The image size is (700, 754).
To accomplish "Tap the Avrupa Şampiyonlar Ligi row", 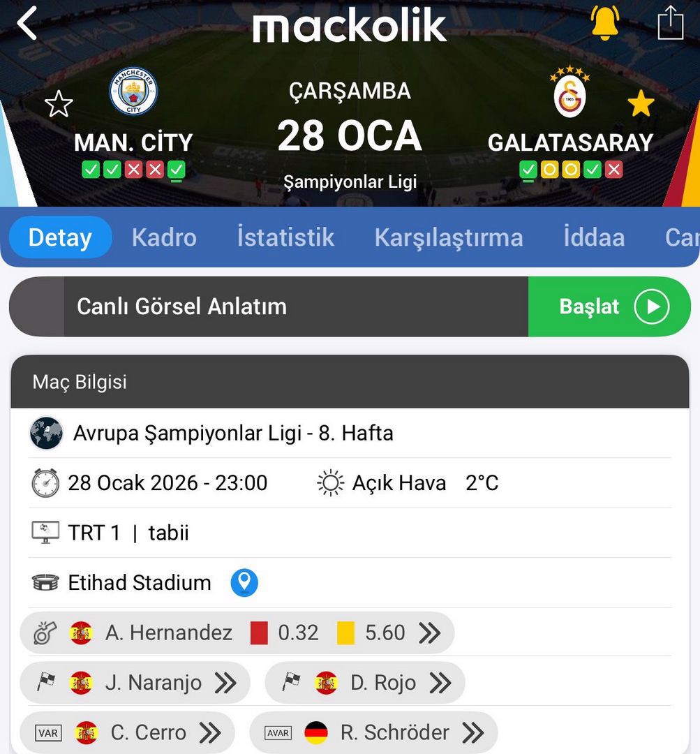I will 233,433.
